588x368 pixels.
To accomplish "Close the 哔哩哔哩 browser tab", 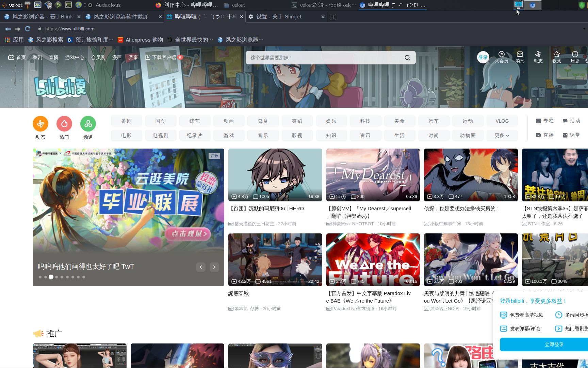I will 242,17.
